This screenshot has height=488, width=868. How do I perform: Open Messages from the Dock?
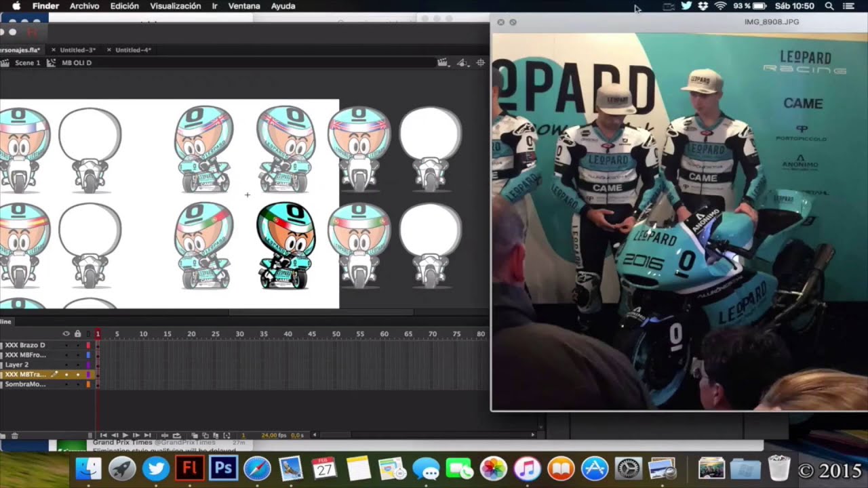426,468
